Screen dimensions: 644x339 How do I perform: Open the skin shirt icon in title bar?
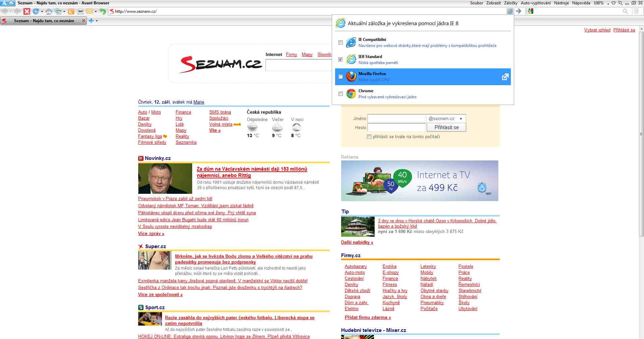[x=613, y=3]
